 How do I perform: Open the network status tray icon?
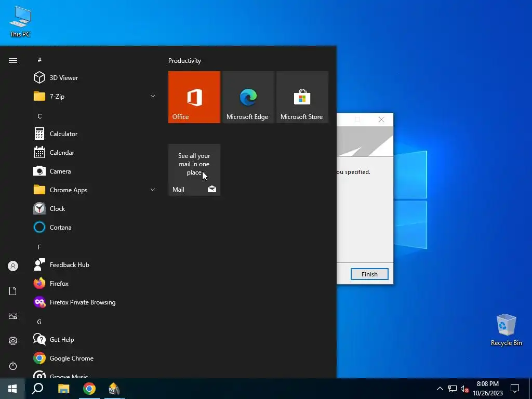tap(453, 389)
